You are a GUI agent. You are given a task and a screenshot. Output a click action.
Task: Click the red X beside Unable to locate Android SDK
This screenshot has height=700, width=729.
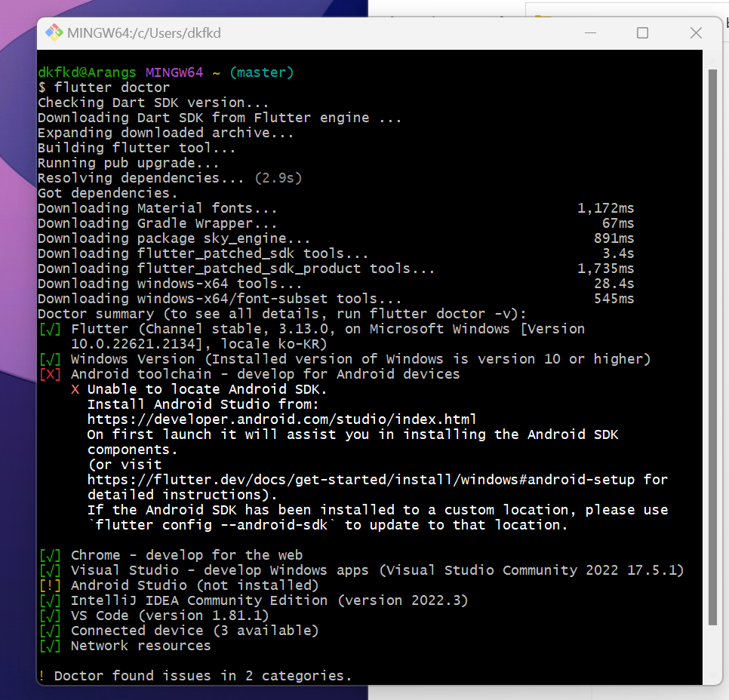click(x=75, y=389)
